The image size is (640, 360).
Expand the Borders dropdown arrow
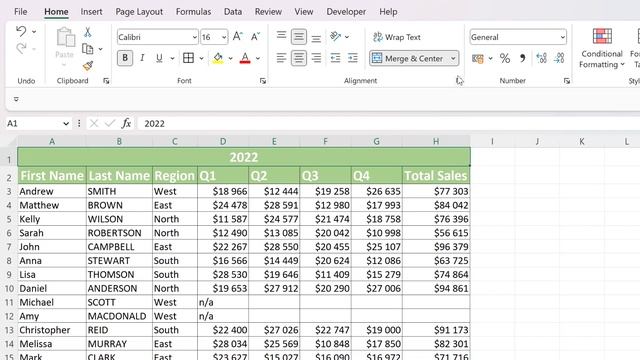[201, 58]
